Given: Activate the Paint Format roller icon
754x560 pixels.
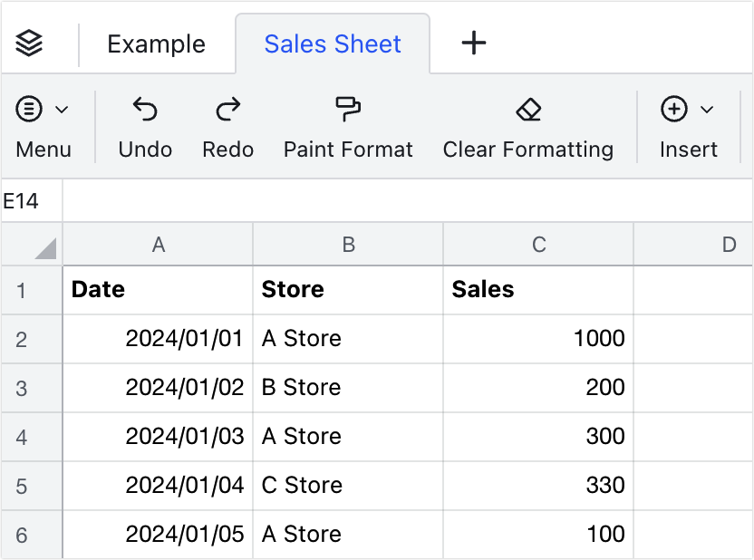Looking at the screenshot, I should [x=348, y=110].
